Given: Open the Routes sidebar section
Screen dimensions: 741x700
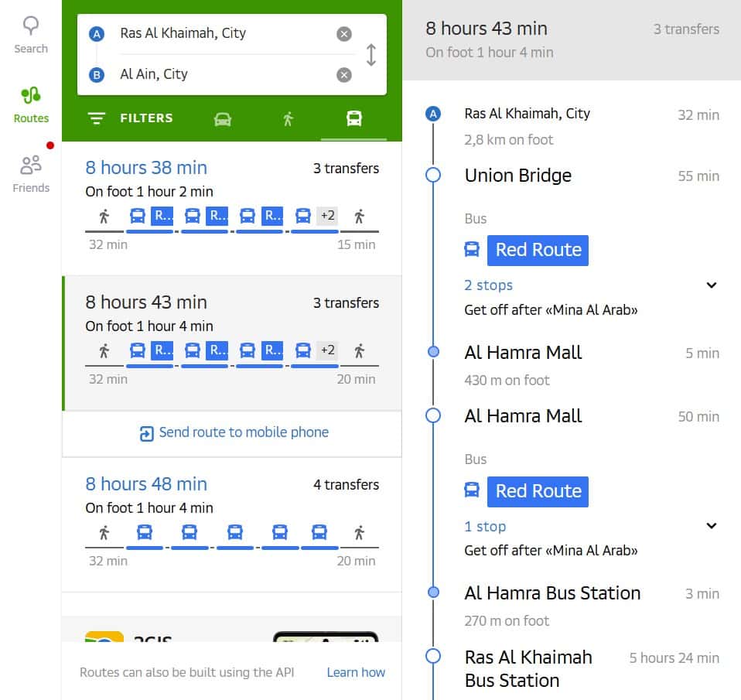Looking at the screenshot, I should tap(31, 105).
